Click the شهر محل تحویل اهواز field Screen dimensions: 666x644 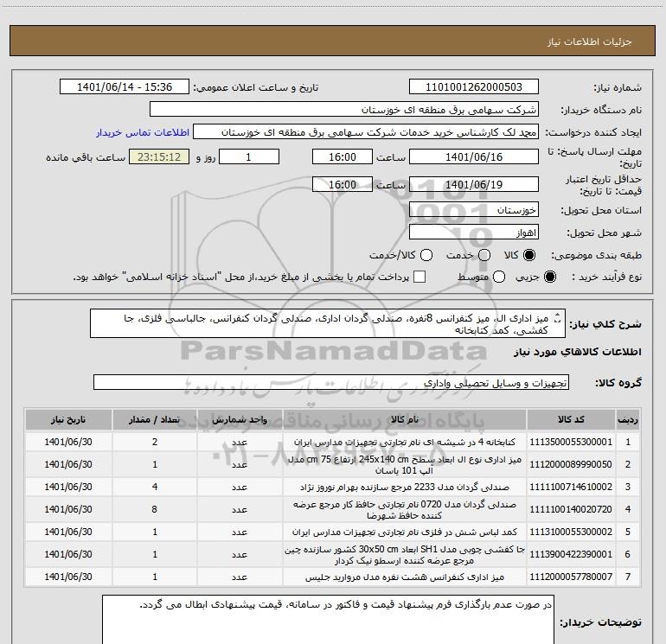click(485, 233)
